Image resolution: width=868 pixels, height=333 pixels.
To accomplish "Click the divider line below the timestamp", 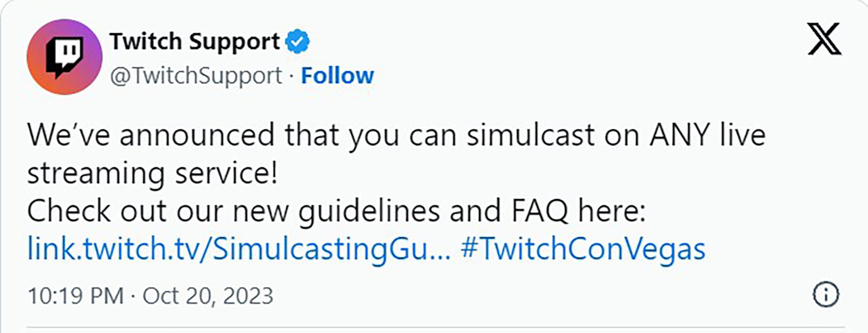I will pos(435,328).
